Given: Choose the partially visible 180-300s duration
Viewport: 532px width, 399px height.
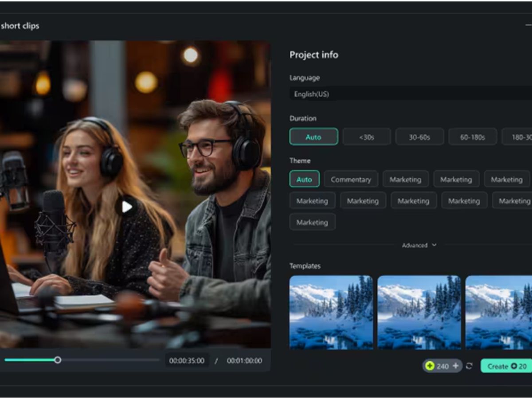Looking at the screenshot, I should tap(519, 137).
